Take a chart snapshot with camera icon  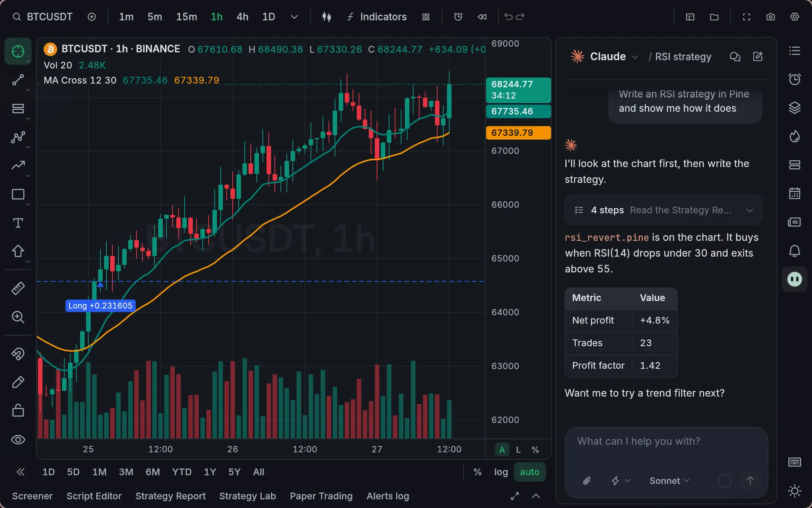pyautogui.click(x=771, y=17)
